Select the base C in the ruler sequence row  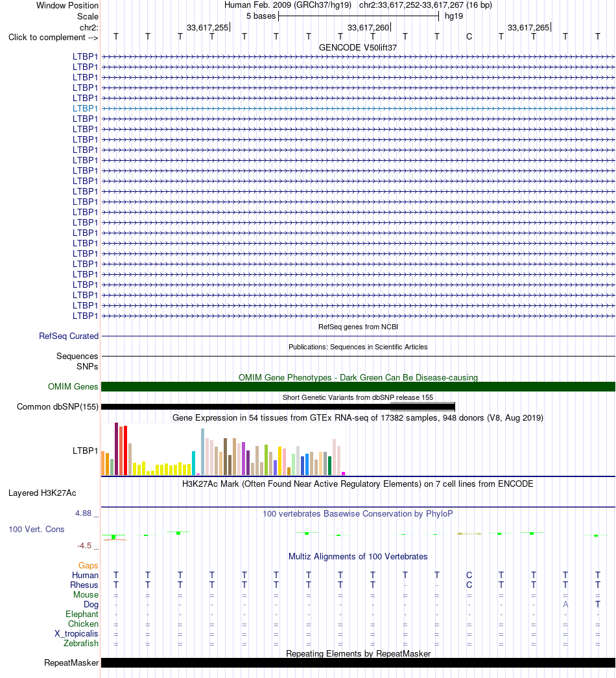pyautogui.click(x=469, y=37)
